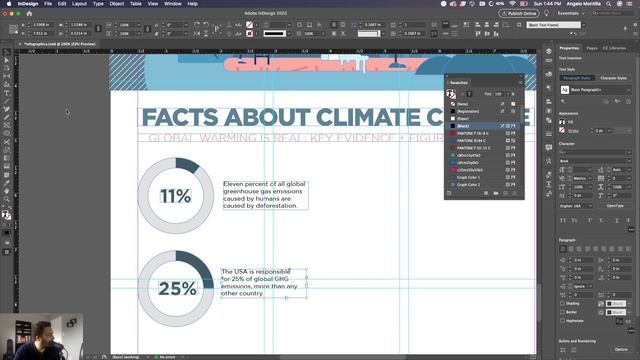Viewport: 640px width, 360px height.
Task: Enable the Hyphenate checkbox
Action: [x=562, y=321]
